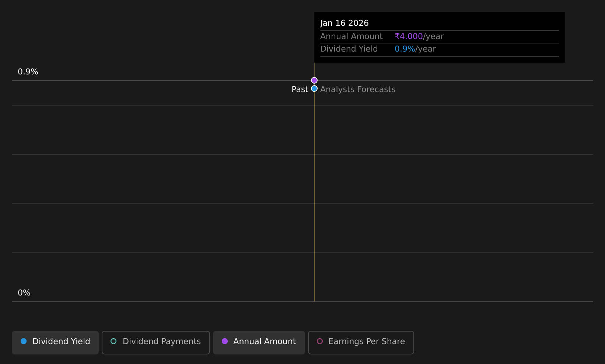Select the purple Annual Amount data point
Screen dimensions: 605x364
click(314, 80)
